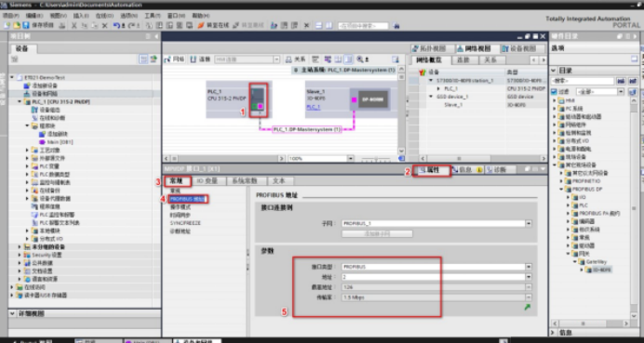Open the 地址 address dropdown
Viewport: 644px width, 343px height.
click(529, 277)
